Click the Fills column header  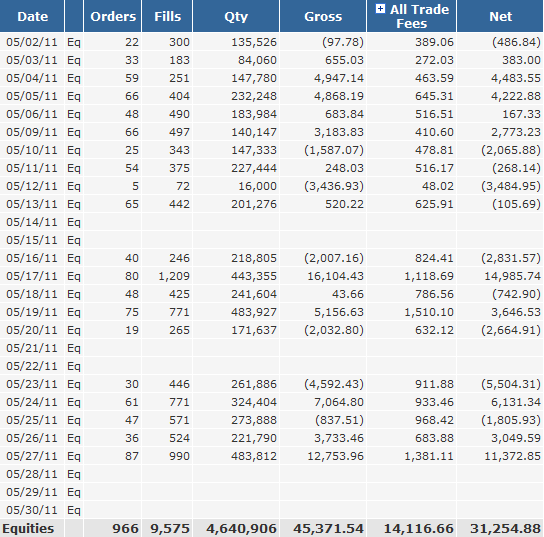167,16
